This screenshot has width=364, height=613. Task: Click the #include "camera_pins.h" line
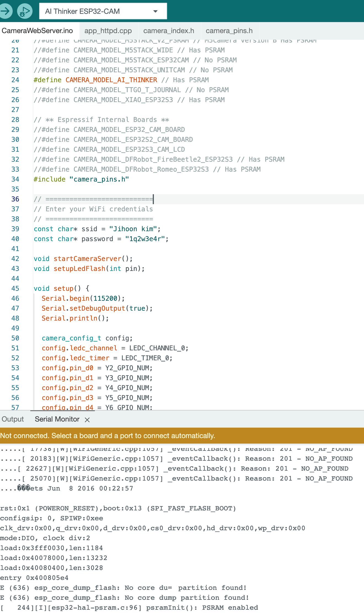(x=81, y=179)
